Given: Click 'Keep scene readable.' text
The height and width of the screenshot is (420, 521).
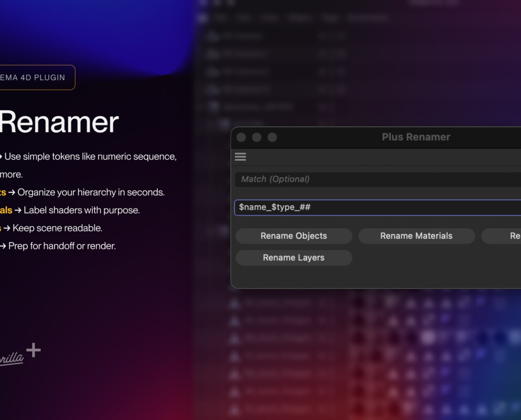Looking at the screenshot, I should point(58,228).
